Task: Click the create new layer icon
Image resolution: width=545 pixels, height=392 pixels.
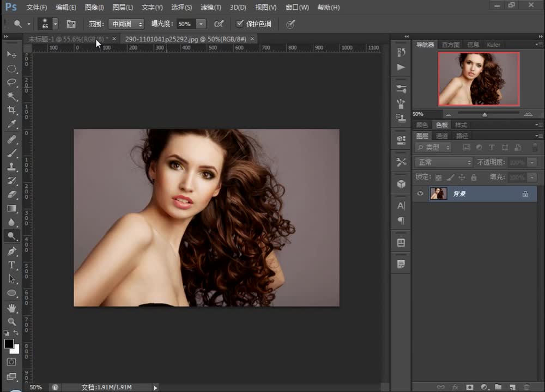Action: [x=512, y=387]
